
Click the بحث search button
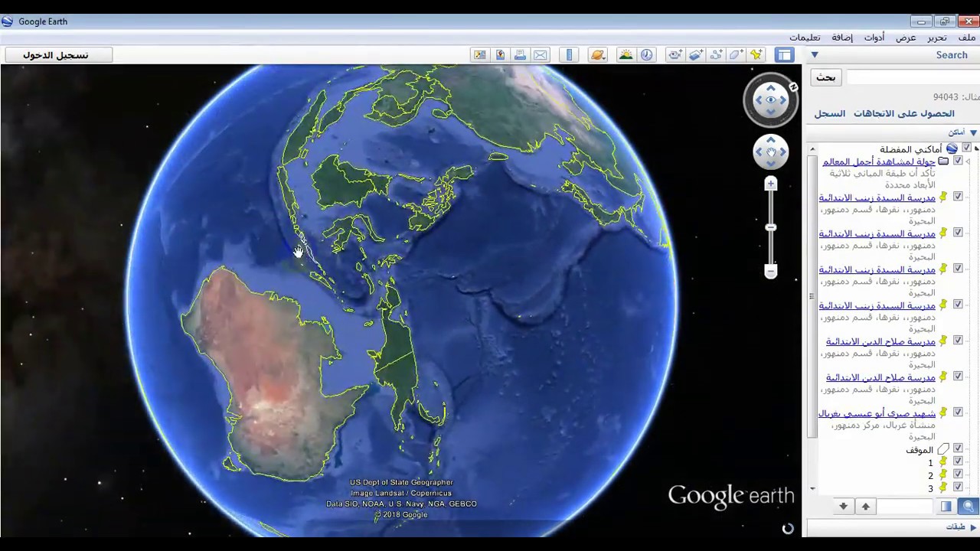(x=826, y=77)
